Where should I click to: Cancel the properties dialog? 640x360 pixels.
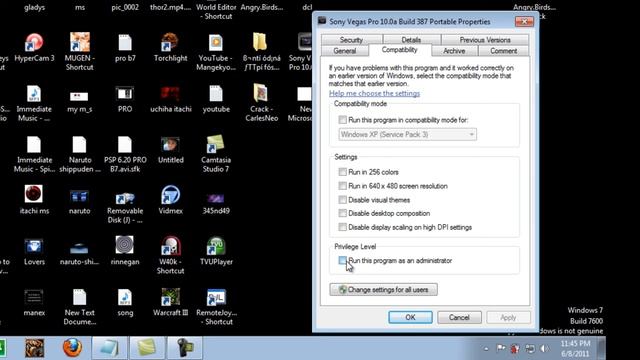pyautogui.click(x=459, y=317)
